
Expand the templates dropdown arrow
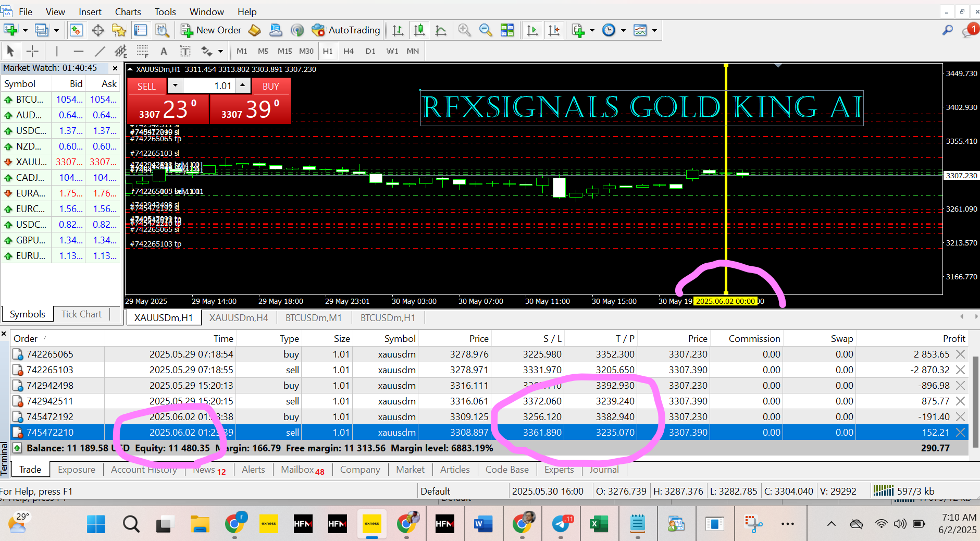654,30
